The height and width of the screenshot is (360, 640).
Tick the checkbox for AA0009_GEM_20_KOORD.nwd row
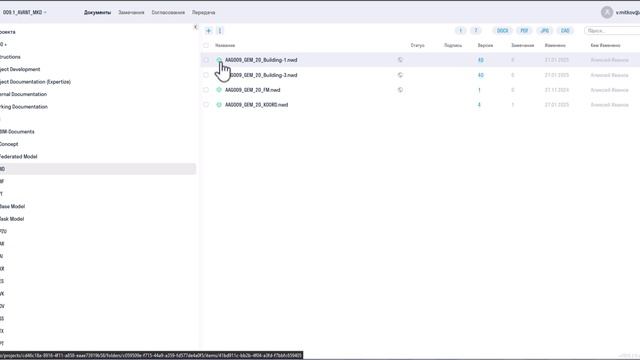[x=206, y=105]
